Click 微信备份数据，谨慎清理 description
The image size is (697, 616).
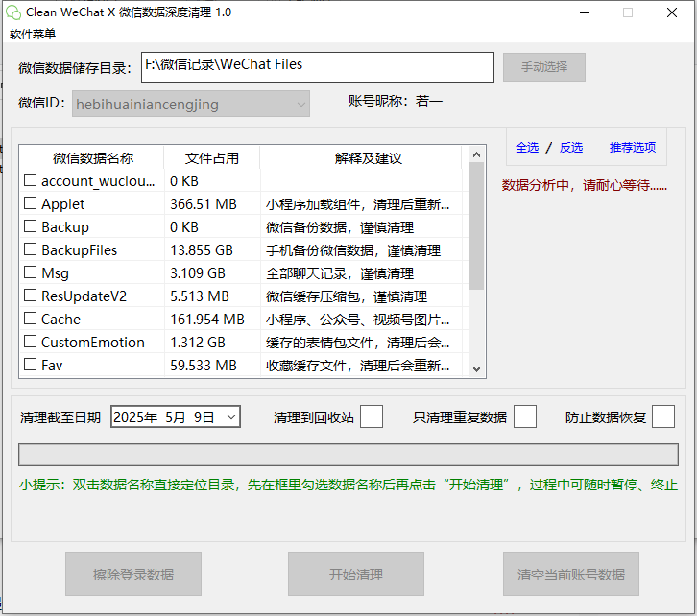tap(340, 227)
